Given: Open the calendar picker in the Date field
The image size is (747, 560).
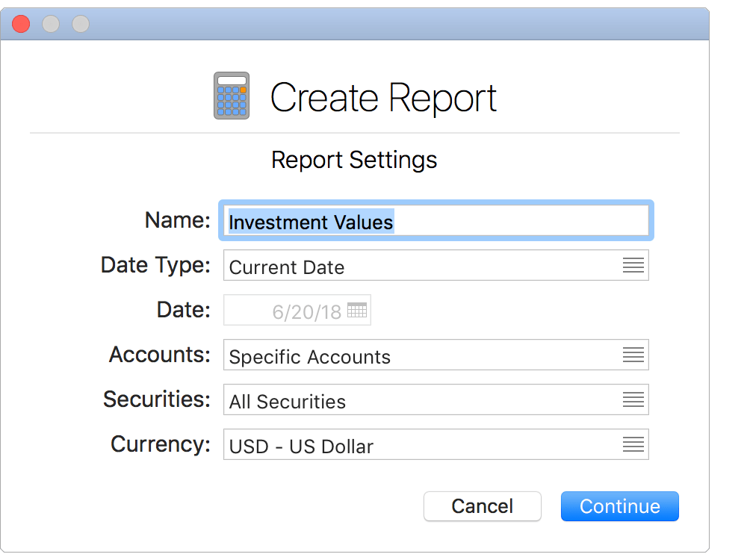Looking at the screenshot, I should click(x=357, y=309).
